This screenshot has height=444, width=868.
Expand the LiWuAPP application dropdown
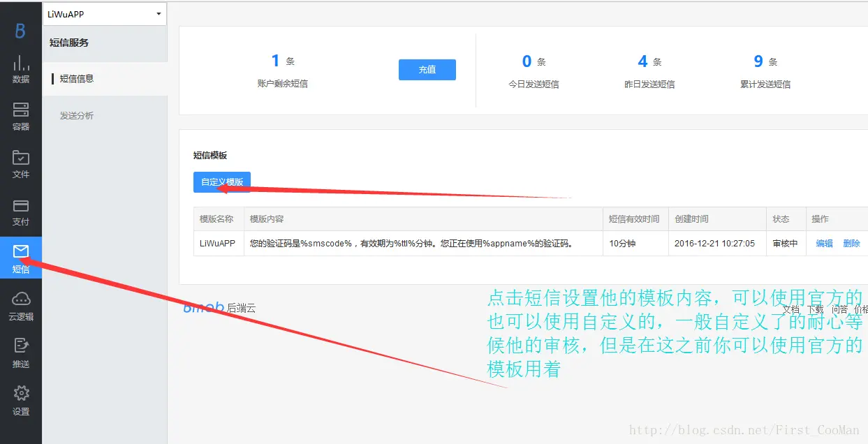105,14
